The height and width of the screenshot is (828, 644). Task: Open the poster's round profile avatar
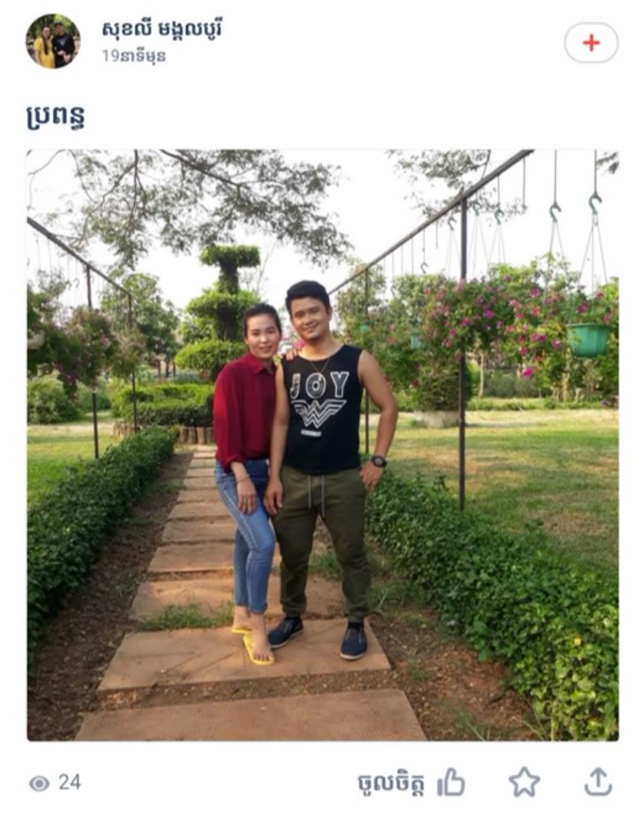click(x=53, y=41)
